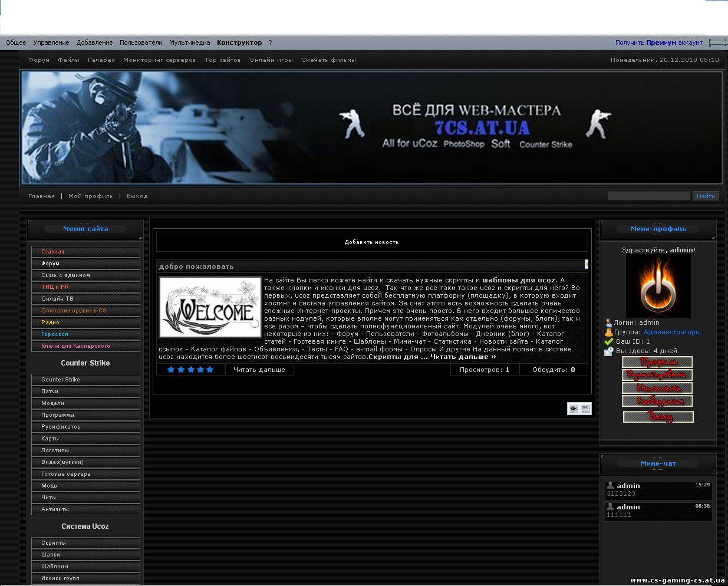Open the Пользователи admin menu
Viewport: 728px width, 586px height.
pos(141,42)
